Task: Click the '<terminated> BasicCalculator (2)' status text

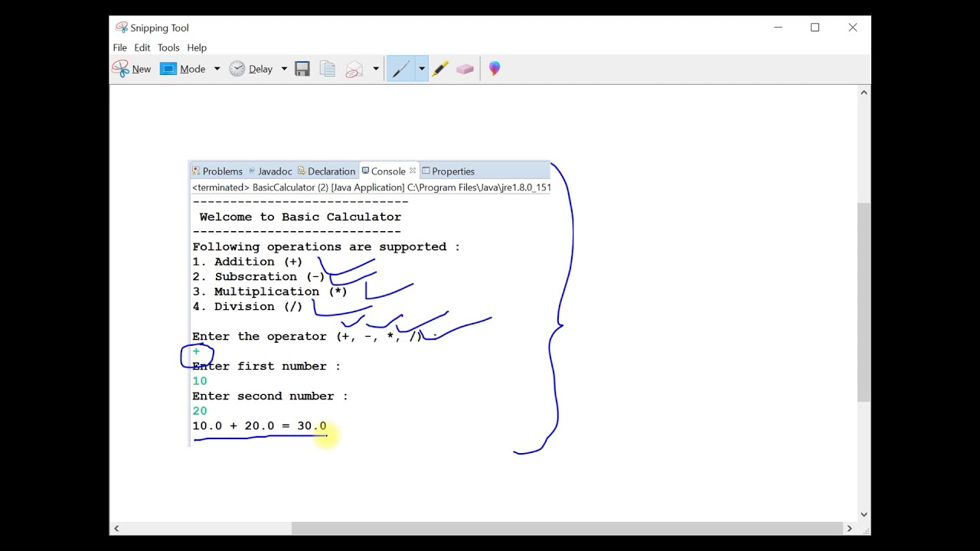Action: (x=260, y=187)
